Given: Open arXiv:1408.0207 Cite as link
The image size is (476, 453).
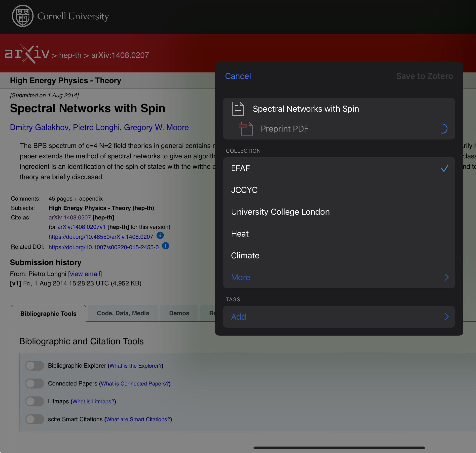Looking at the screenshot, I should click(70, 217).
